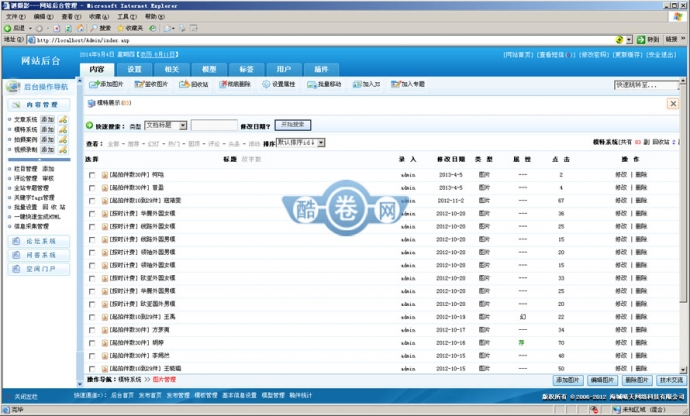Click the 添加图片 toolbar icon
Viewport: 690px width, 416px height.
(94, 84)
